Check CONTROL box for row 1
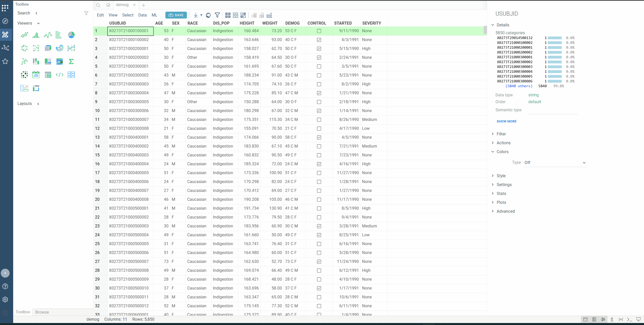The image size is (644, 325). point(319,31)
